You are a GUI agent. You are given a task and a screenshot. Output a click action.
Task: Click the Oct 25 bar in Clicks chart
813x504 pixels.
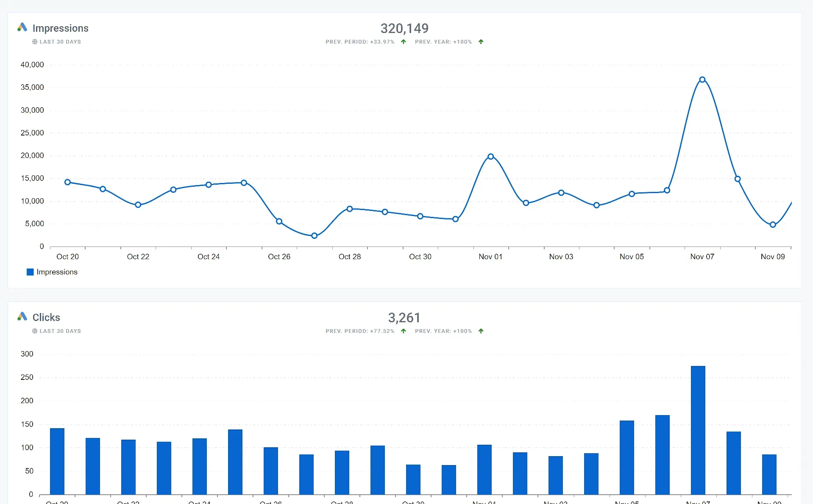[235, 462]
